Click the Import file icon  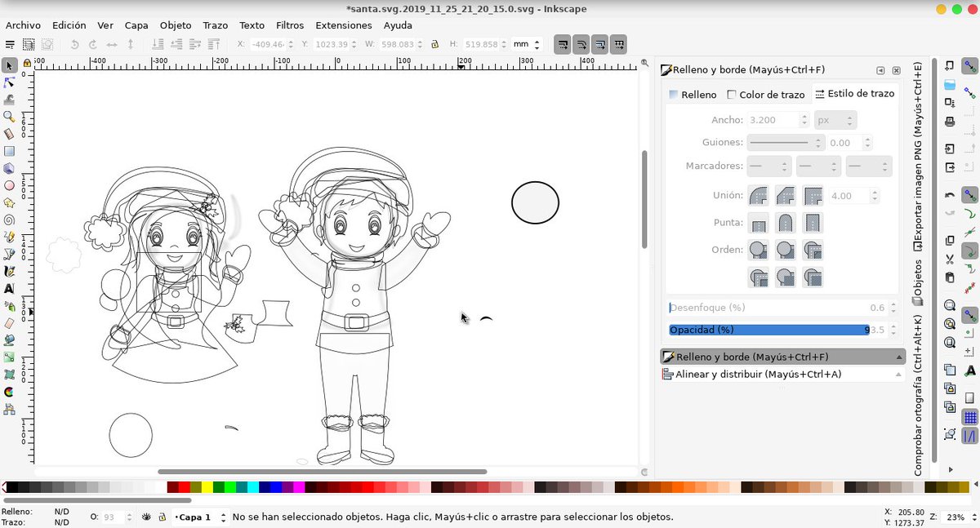(x=950, y=149)
